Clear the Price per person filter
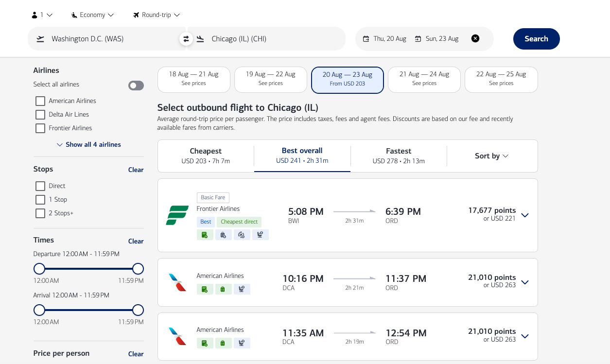The height and width of the screenshot is (364, 610). pyautogui.click(x=136, y=354)
